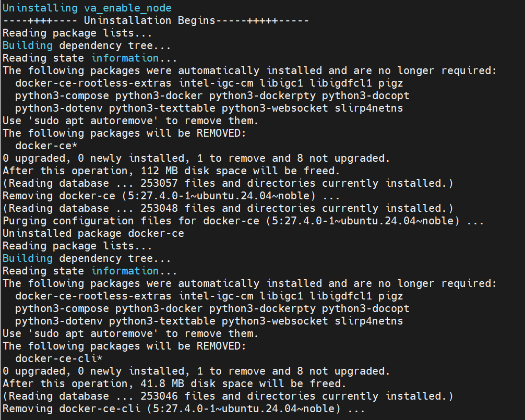Viewport: 525px width, 420px height.
Task: Click the 'docker-ce*' package line
Action: tap(46, 146)
